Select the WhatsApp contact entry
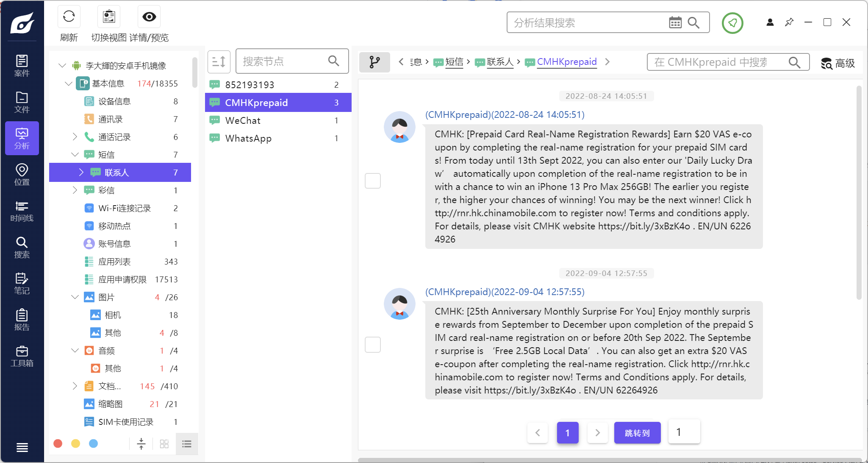The width and height of the screenshot is (868, 463). click(248, 138)
